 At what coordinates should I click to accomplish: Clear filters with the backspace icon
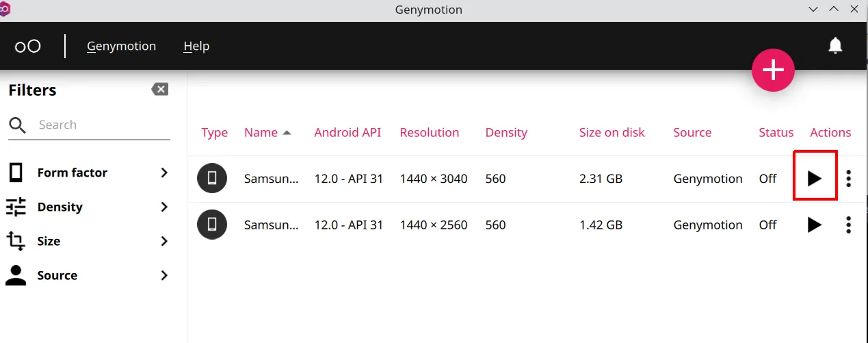(159, 89)
